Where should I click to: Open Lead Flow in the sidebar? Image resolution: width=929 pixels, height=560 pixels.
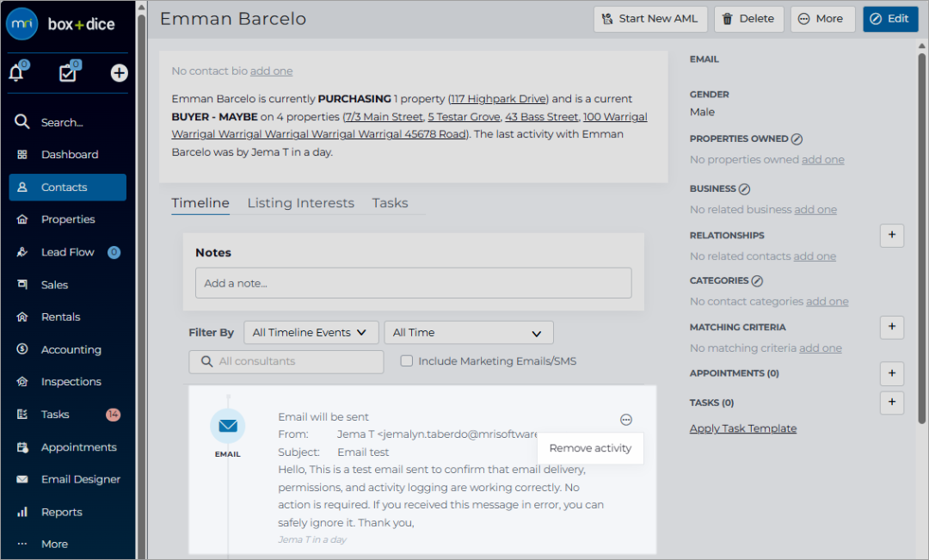68,252
